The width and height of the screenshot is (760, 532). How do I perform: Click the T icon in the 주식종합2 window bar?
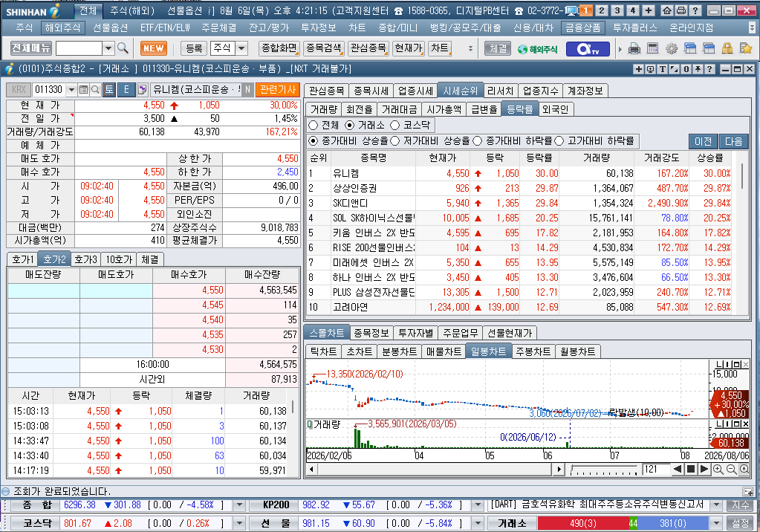coord(662,69)
